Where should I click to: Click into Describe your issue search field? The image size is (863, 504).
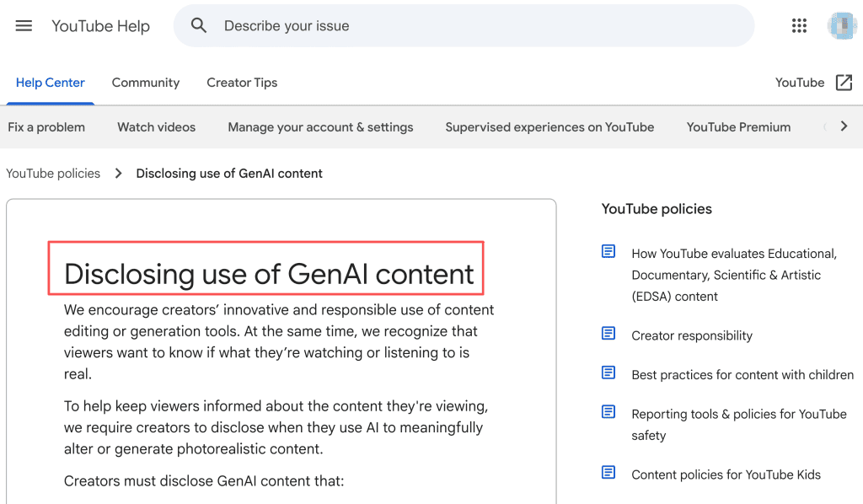click(464, 26)
